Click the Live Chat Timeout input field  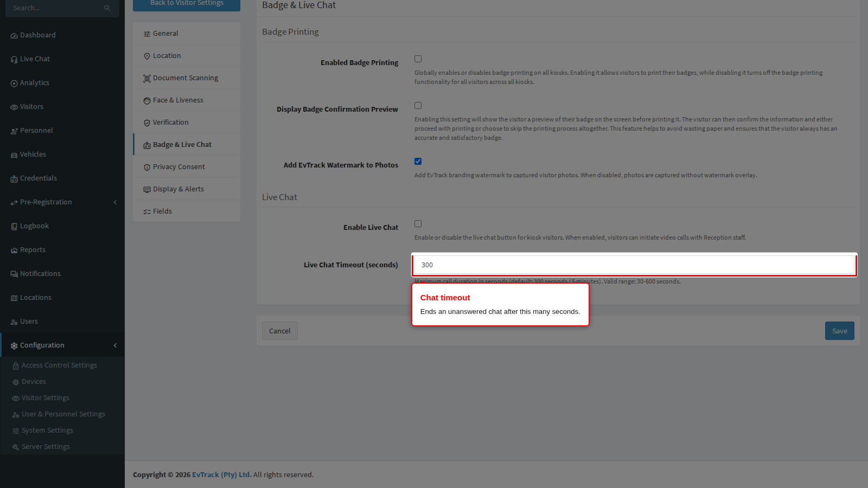635,265
